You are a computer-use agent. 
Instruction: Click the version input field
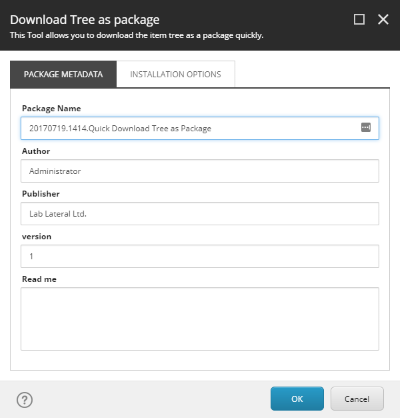(x=200, y=256)
